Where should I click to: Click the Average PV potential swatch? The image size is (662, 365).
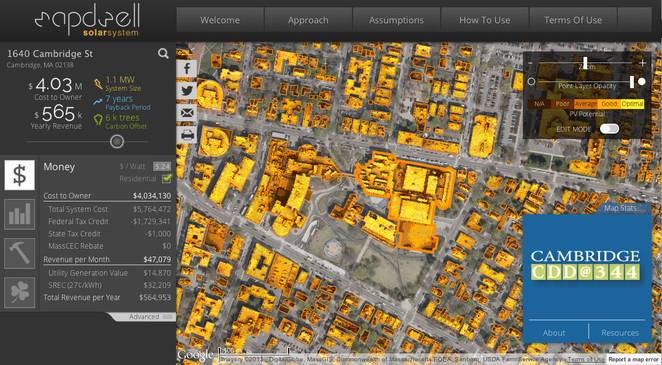[586, 104]
